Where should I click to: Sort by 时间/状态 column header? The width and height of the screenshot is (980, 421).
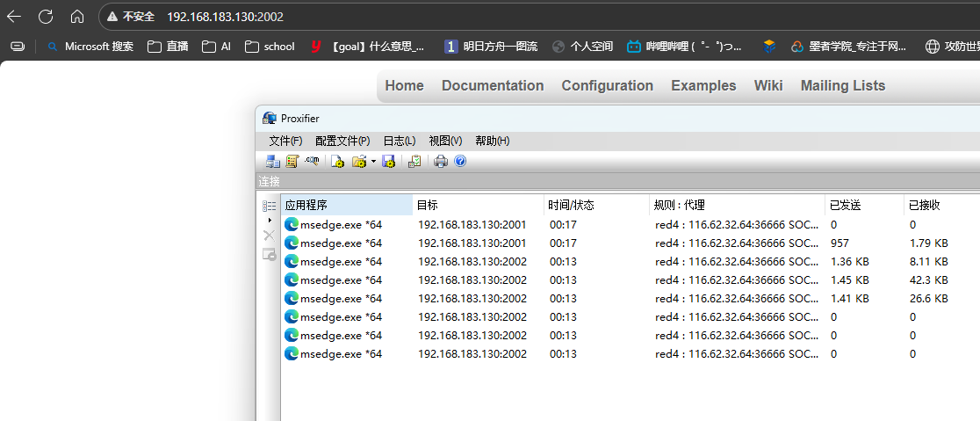597,205
